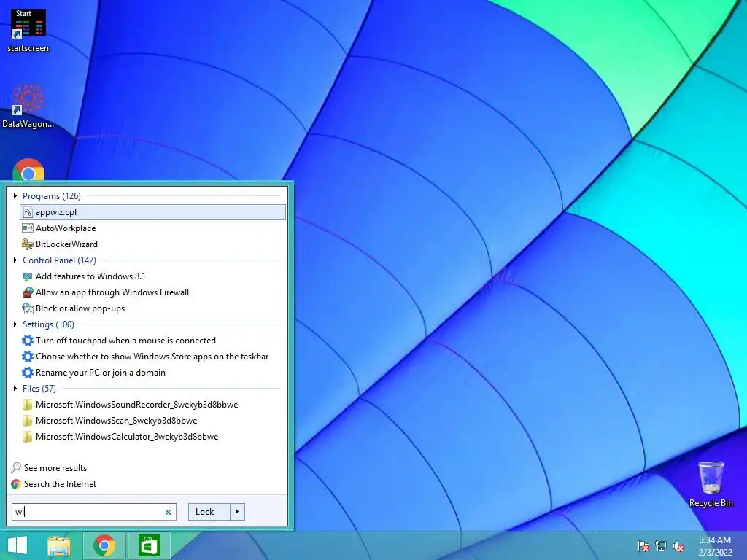Launch Chrome from the taskbar

coord(104,545)
